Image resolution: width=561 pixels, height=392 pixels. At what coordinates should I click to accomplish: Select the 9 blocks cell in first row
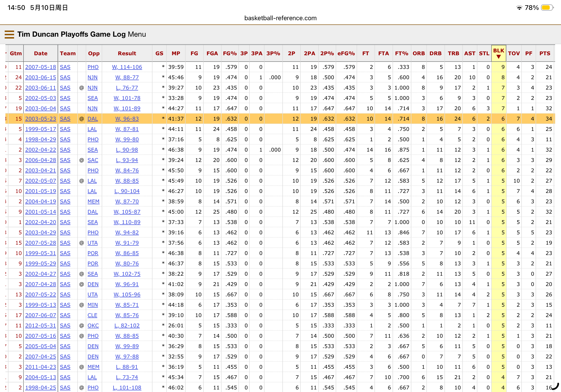point(499,67)
